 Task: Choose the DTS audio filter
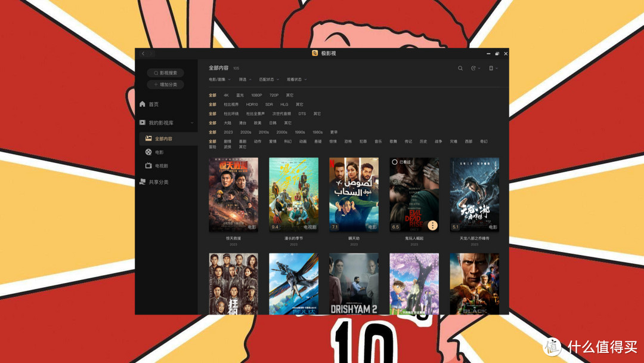point(302,114)
